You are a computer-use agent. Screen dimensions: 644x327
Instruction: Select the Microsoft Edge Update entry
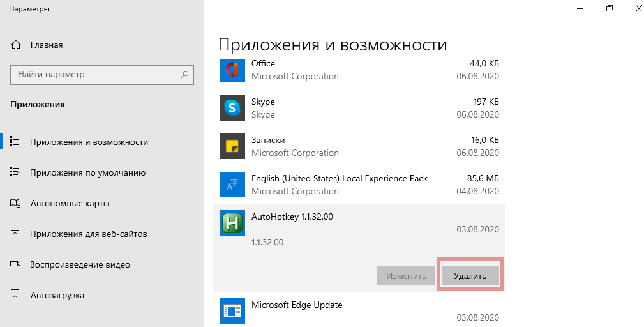[359, 311]
